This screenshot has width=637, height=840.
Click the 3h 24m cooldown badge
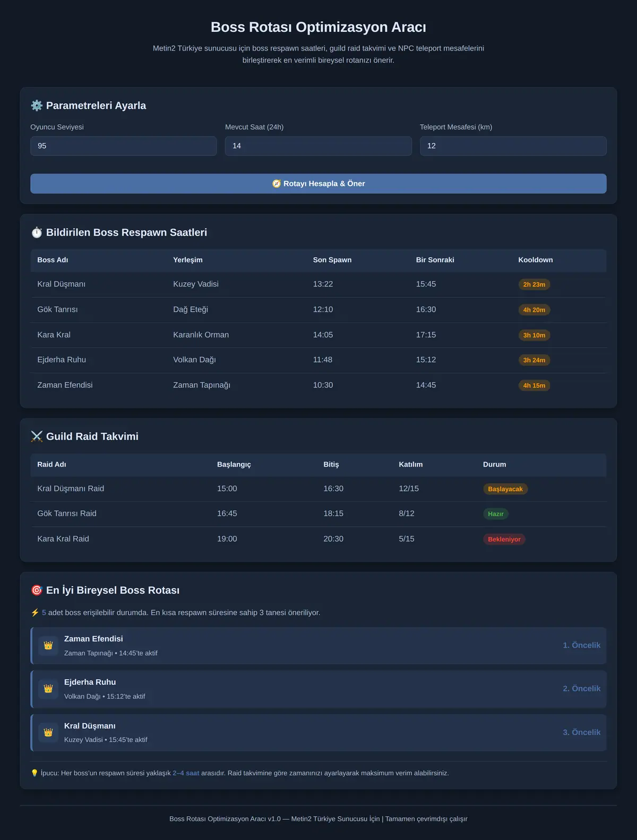click(534, 360)
